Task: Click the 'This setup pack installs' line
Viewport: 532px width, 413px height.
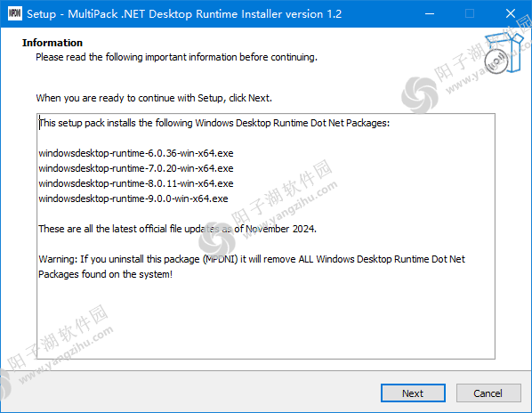Action: [214, 123]
